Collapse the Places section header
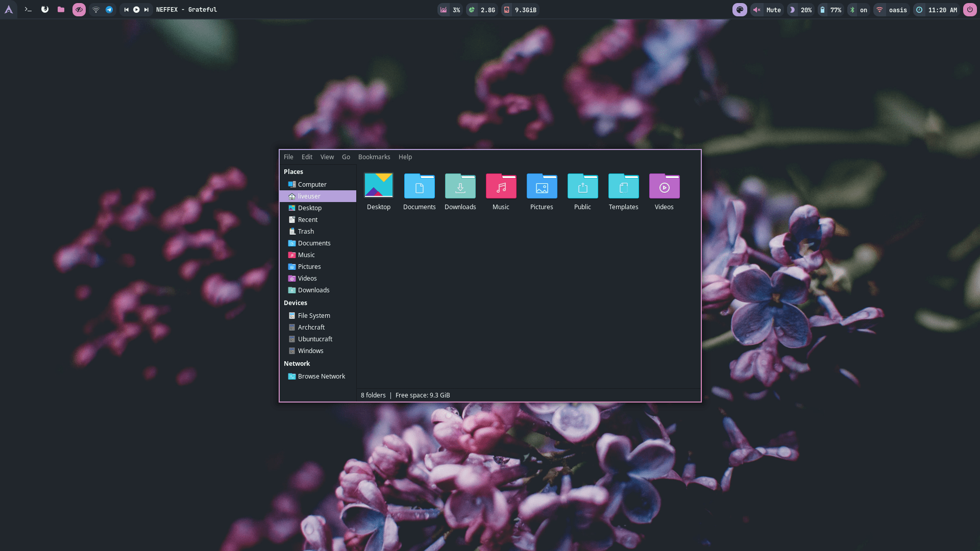 tap(293, 171)
